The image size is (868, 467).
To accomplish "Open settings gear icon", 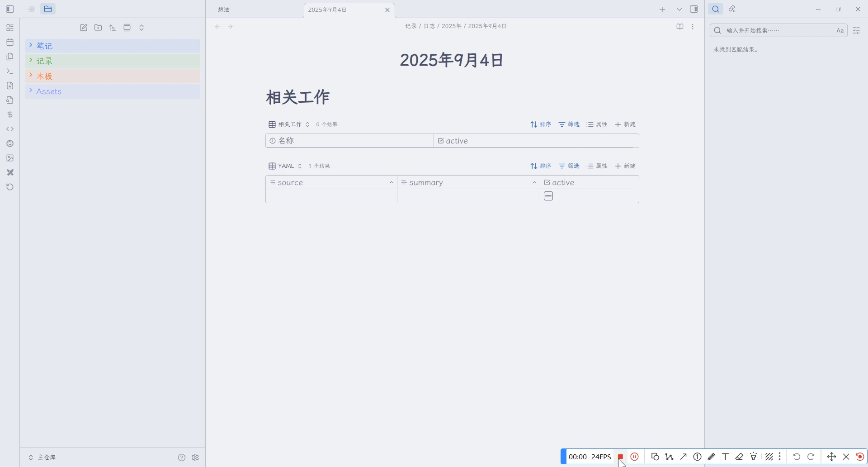I will pyautogui.click(x=195, y=457).
